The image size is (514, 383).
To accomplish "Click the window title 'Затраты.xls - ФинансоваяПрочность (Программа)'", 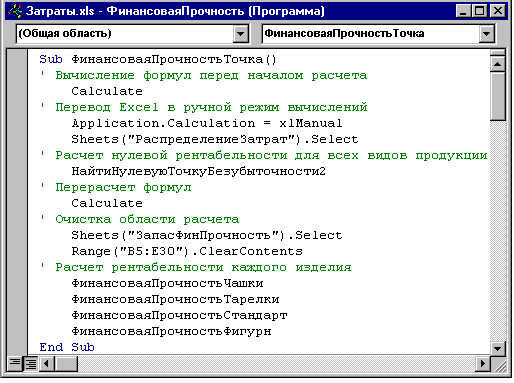I will pyautogui.click(x=175, y=11).
